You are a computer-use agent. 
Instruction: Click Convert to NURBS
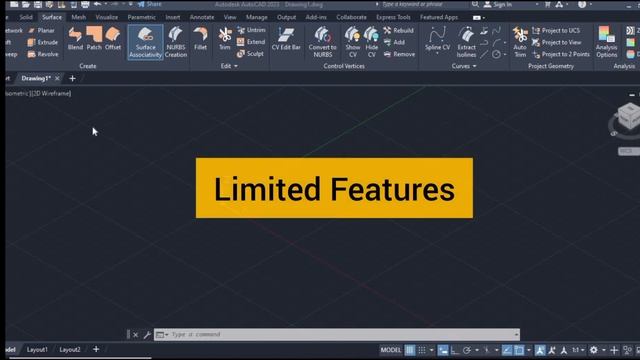click(322, 42)
